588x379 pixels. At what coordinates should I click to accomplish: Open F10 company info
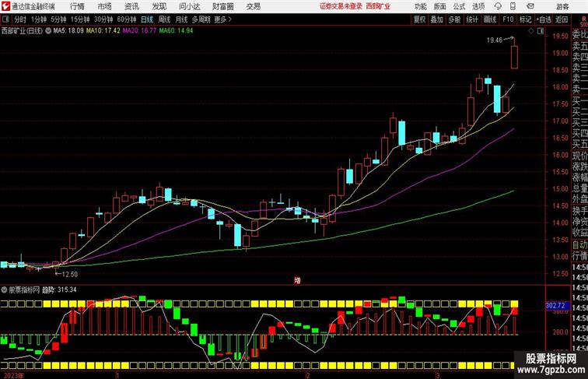point(508,19)
